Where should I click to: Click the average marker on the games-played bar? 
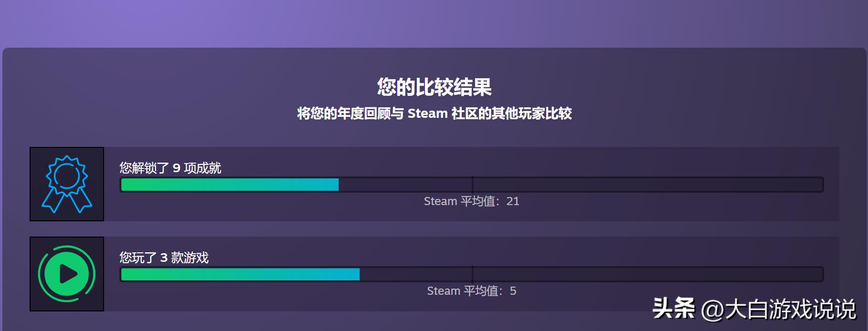pos(472,274)
